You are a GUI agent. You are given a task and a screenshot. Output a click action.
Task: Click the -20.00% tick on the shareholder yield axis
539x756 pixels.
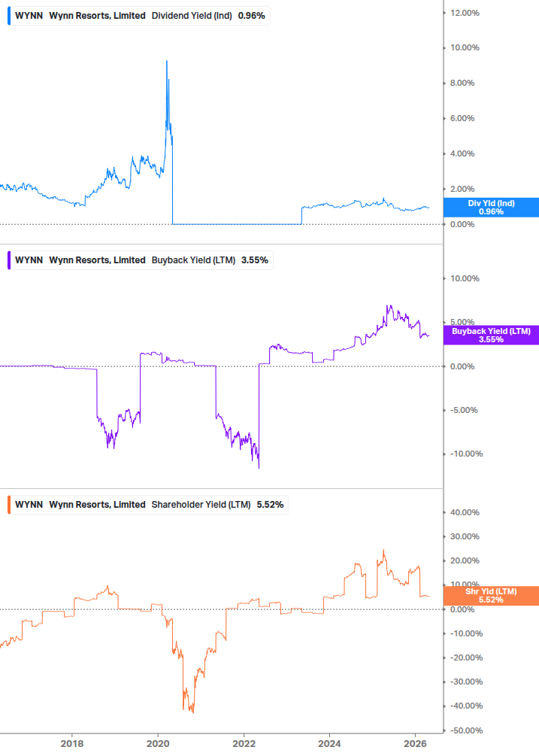click(466, 657)
